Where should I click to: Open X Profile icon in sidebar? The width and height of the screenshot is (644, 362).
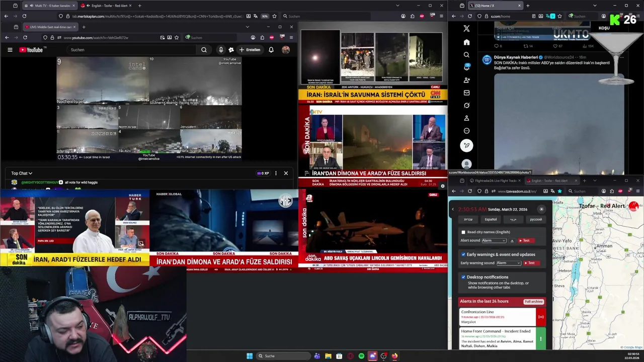[466, 118]
